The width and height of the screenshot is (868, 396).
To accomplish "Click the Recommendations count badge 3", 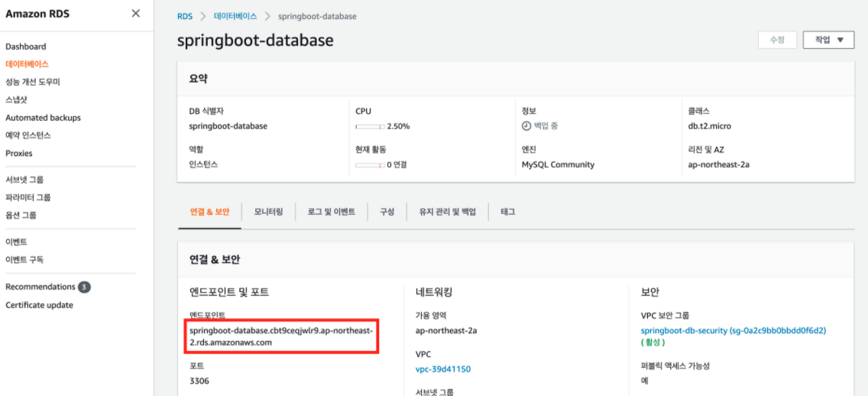I will (84, 287).
